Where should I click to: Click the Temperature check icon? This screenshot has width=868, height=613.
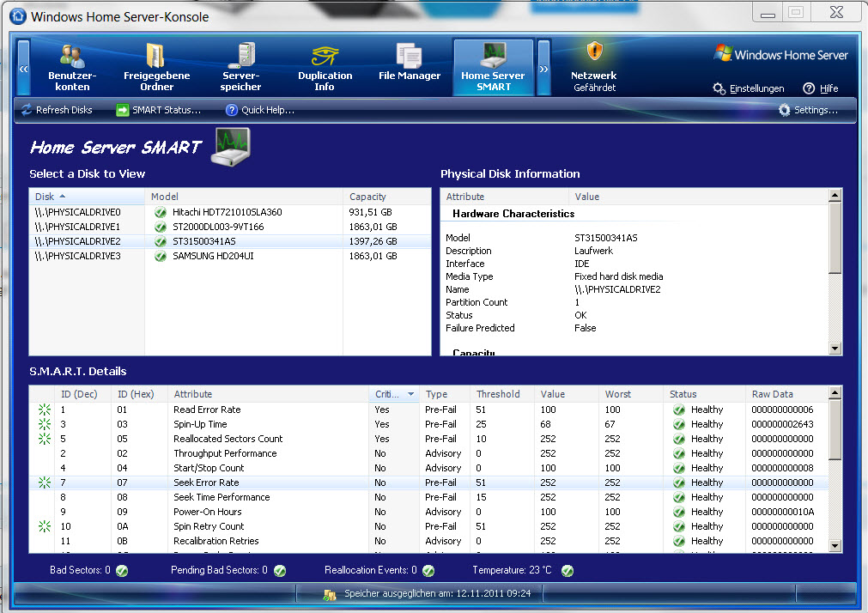click(x=568, y=571)
